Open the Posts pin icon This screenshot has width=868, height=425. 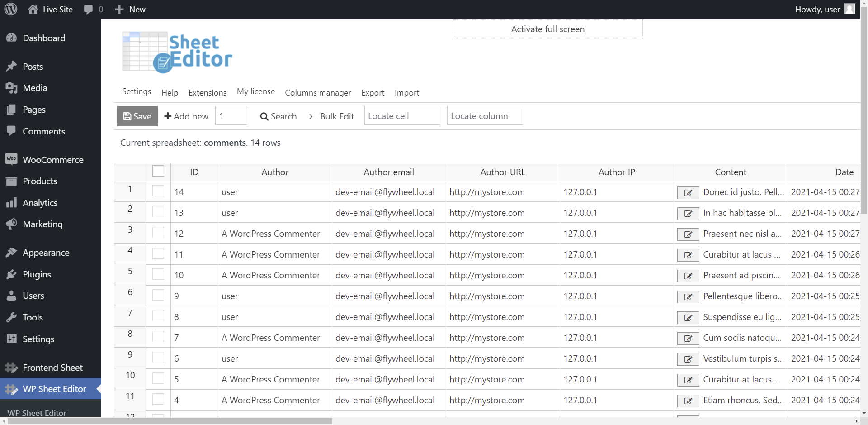pos(11,67)
